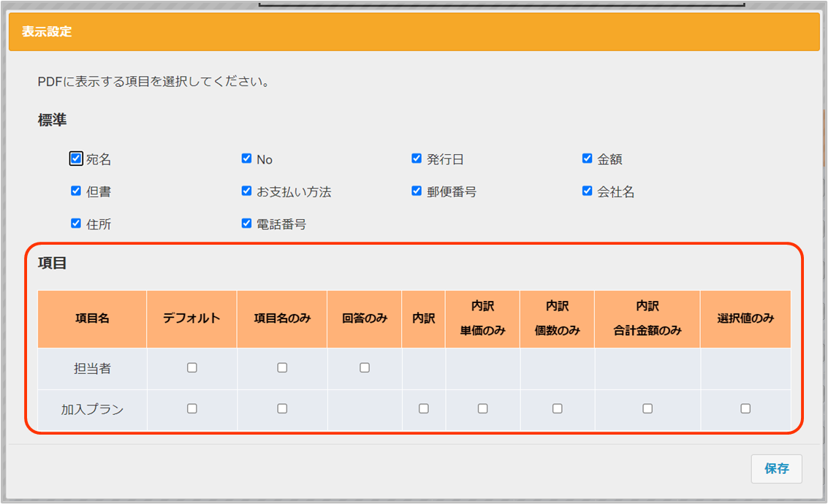
Task: Uncheck the 電話番号 checkbox
Action: 246,224
